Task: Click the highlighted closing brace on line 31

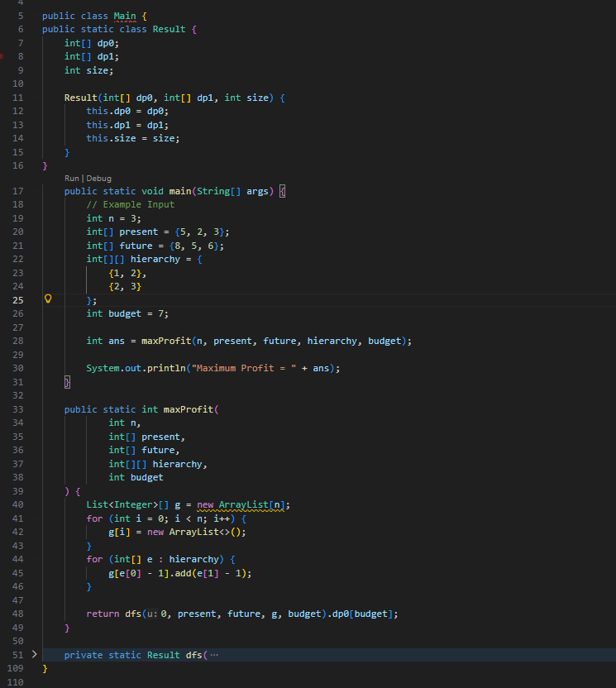Action: pos(67,382)
